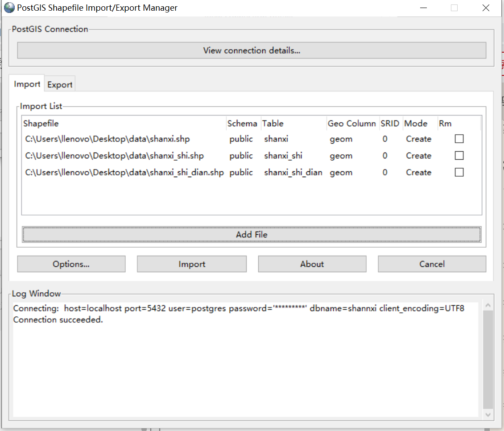Click the Cancel button
This screenshot has height=431, width=504.
click(x=432, y=264)
